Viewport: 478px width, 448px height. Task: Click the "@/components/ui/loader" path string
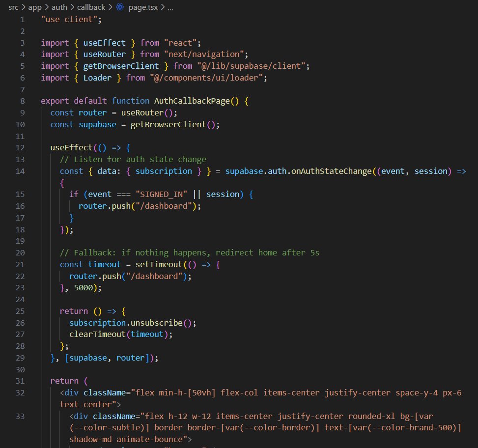pos(206,78)
